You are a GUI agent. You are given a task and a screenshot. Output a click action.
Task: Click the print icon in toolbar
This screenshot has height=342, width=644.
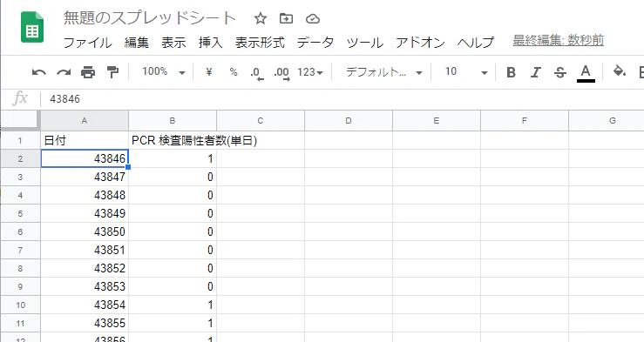(x=88, y=72)
